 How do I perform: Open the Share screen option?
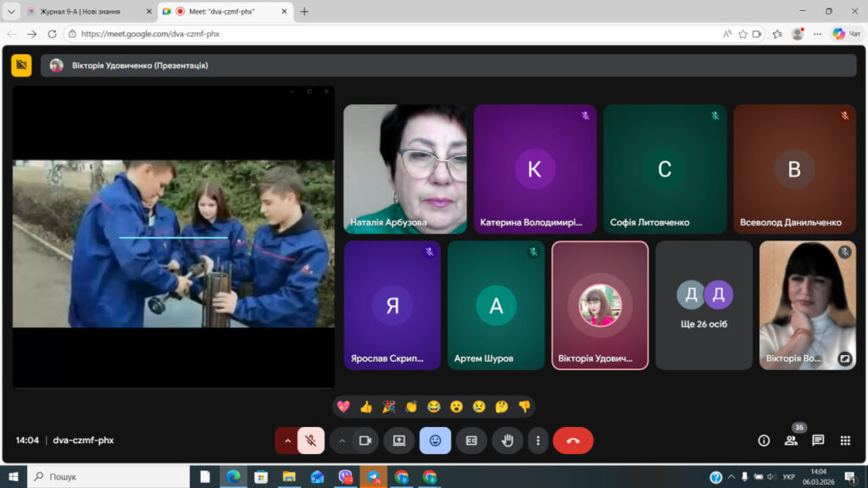[x=398, y=441]
